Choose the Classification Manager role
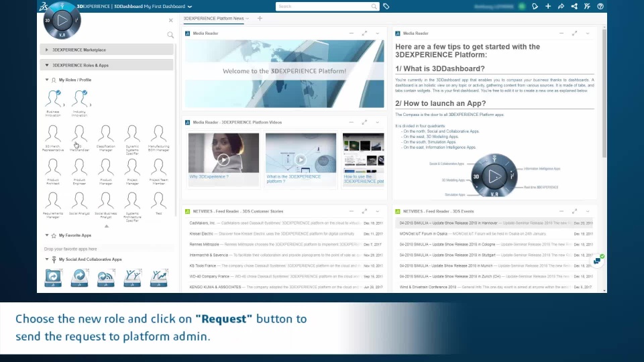This screenshot has width=644, height=362. pos(105,138)
